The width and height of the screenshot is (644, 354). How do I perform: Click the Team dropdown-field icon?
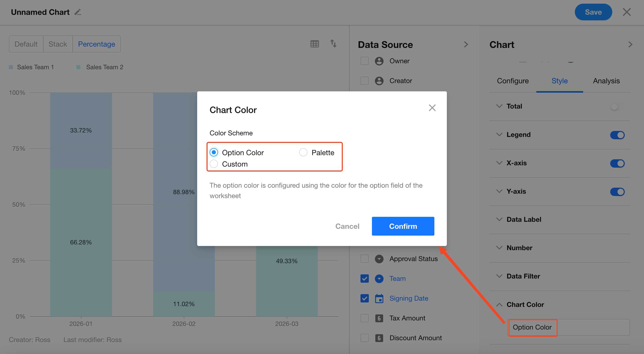click(x=379, y=279)
